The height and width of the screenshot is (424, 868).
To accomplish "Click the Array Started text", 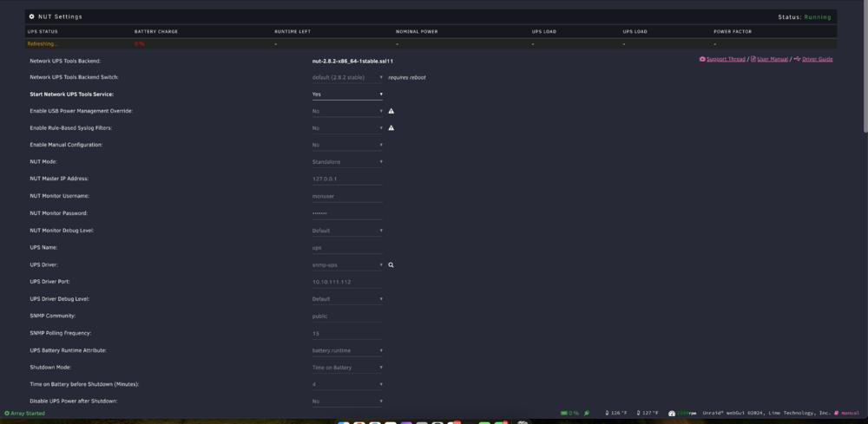I will tap(28, 413).
